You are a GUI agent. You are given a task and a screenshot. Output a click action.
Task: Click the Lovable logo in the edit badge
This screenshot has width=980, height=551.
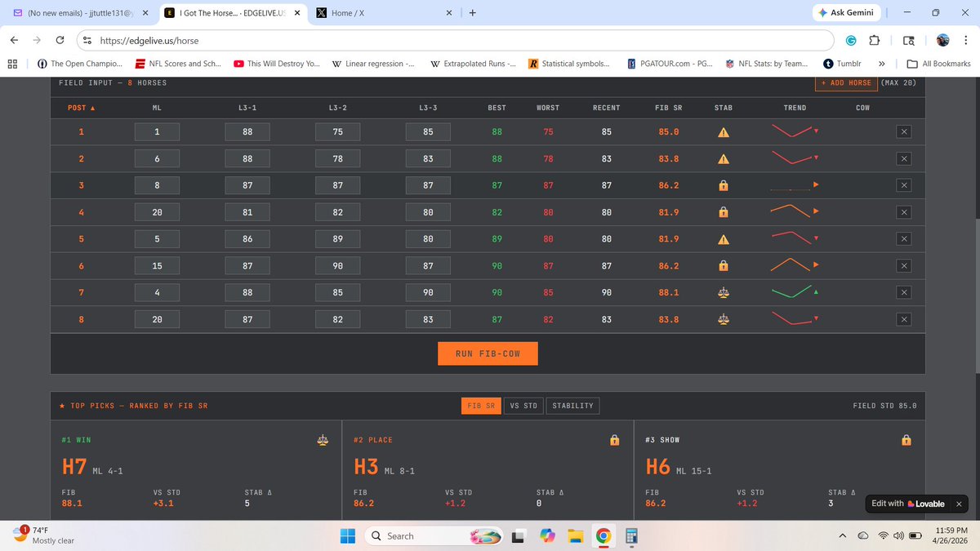click(x=912, y=504)
